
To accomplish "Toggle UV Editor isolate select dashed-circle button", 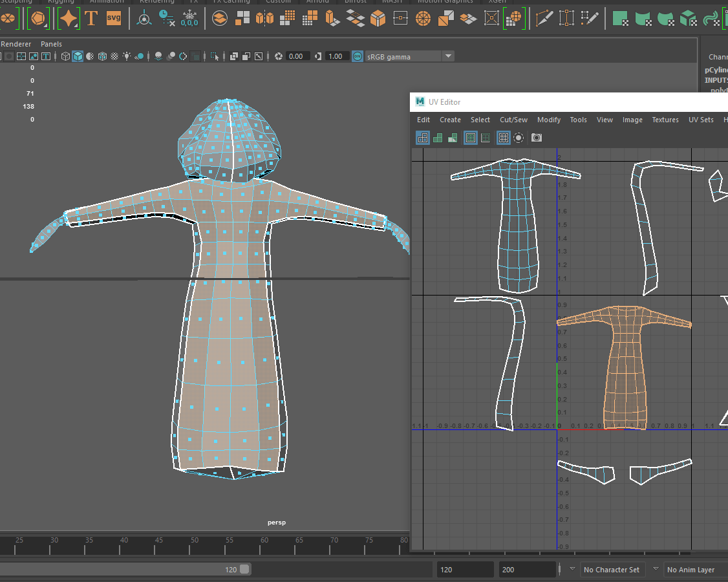I will pyautogui.click(x=519, y=138).
